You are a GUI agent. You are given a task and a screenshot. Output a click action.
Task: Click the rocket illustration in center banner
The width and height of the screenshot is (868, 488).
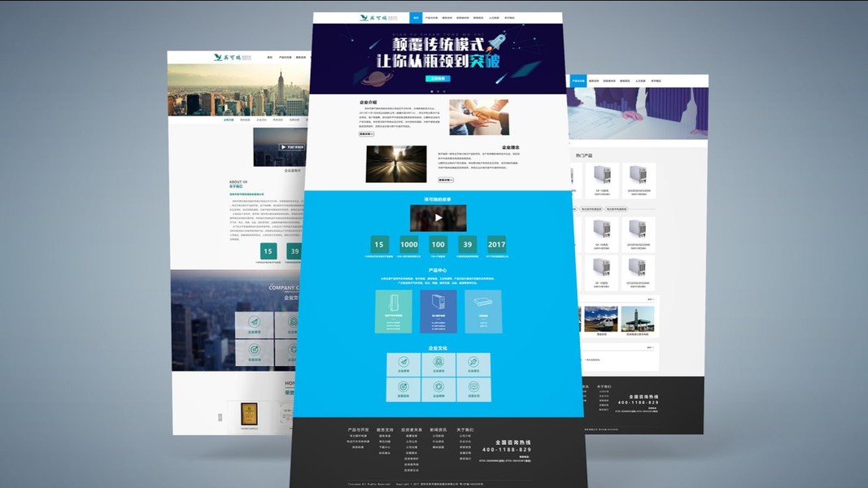tap(496, 42)
